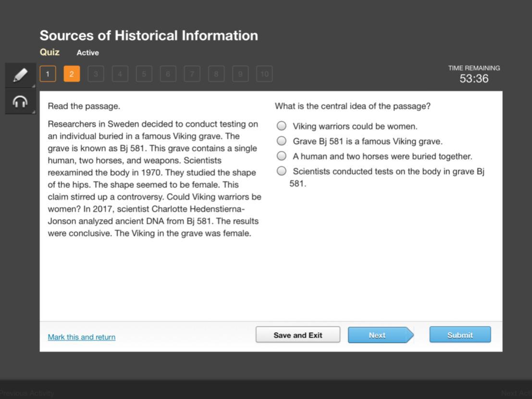Jump to question 10

click(264, 74)
